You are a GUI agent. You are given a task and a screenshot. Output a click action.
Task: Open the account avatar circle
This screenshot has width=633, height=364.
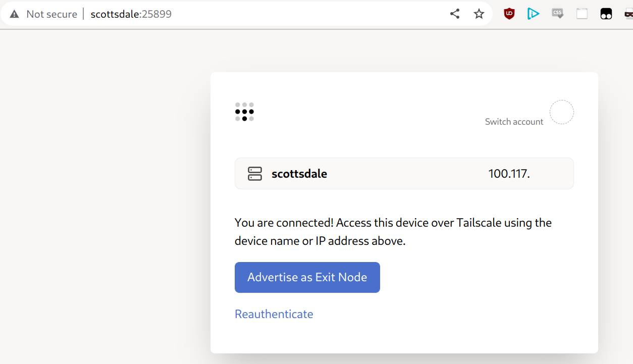(561, 112)
